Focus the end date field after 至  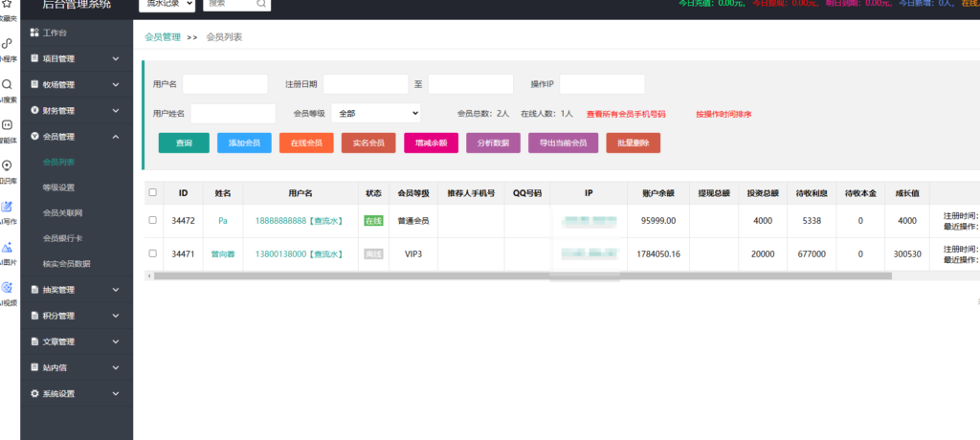click(471, 84)
